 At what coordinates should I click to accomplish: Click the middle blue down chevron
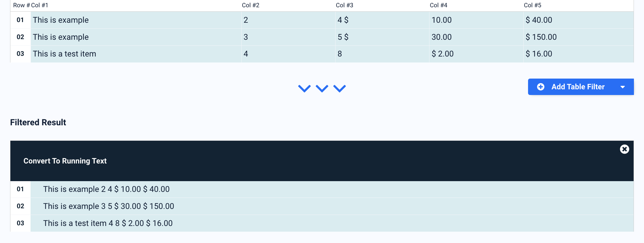click(322, 88)
